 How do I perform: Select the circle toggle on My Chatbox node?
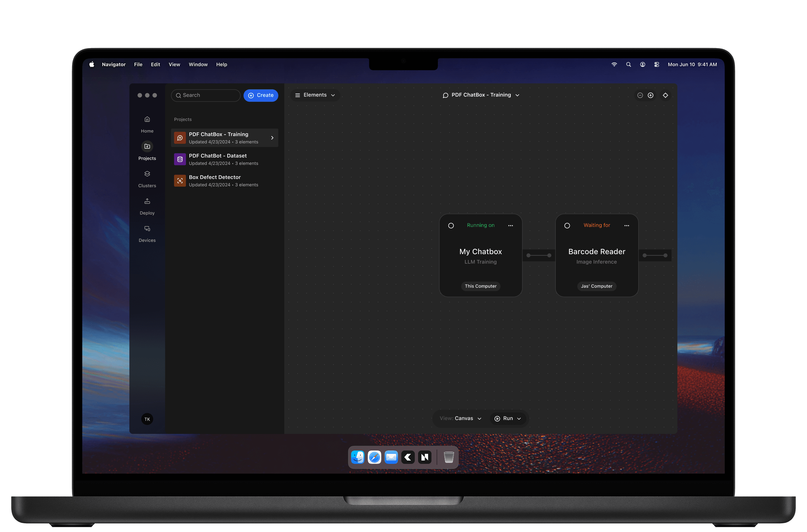point(451,225)
